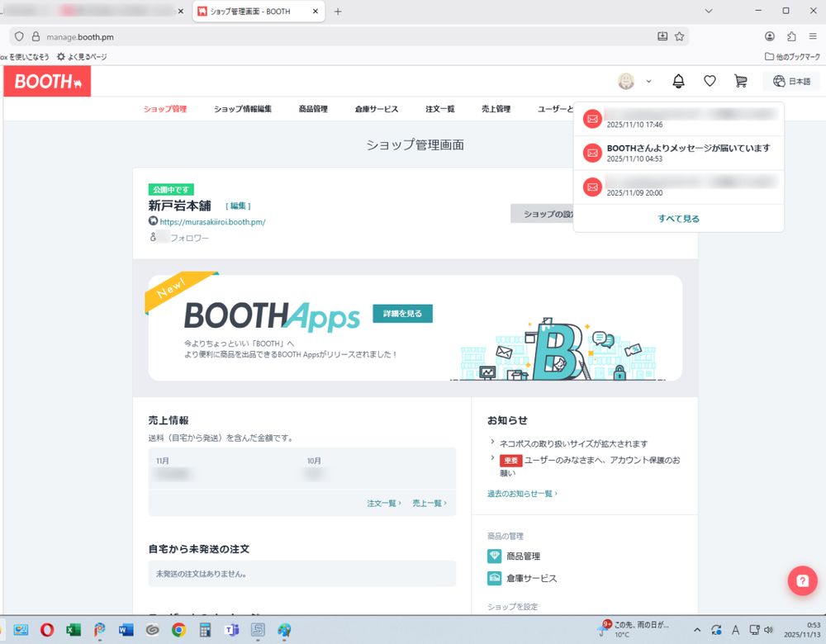This screenshot has height=644, width=826.
Task: Click the BOOTH Apps banner illustration
Action: click(558, 349)
